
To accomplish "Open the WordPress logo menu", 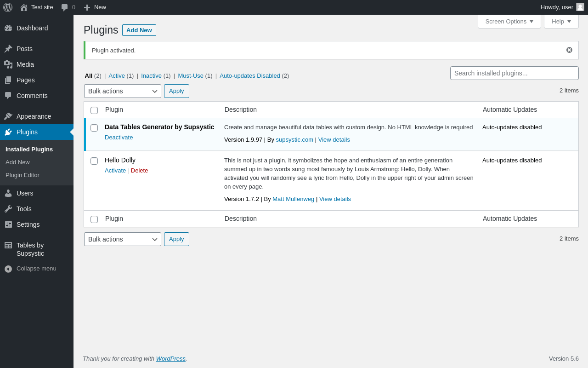I will [x=8, y=7].
